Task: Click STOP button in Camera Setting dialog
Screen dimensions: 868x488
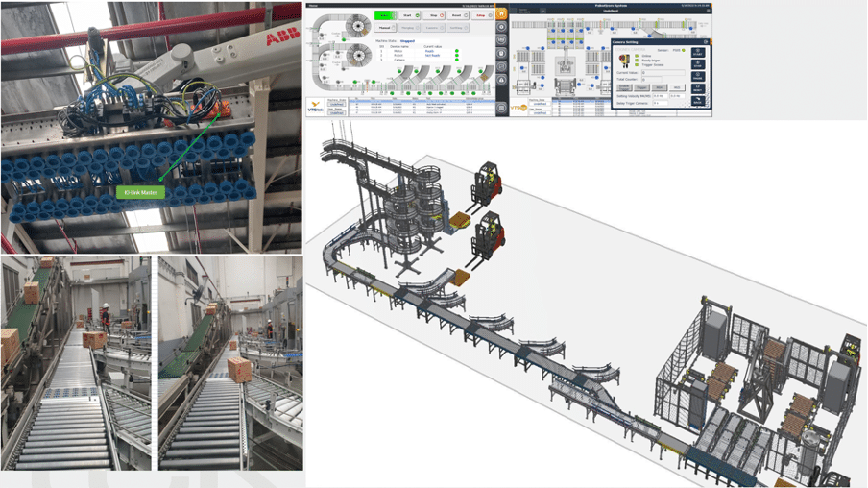Action: click(698, 64)
